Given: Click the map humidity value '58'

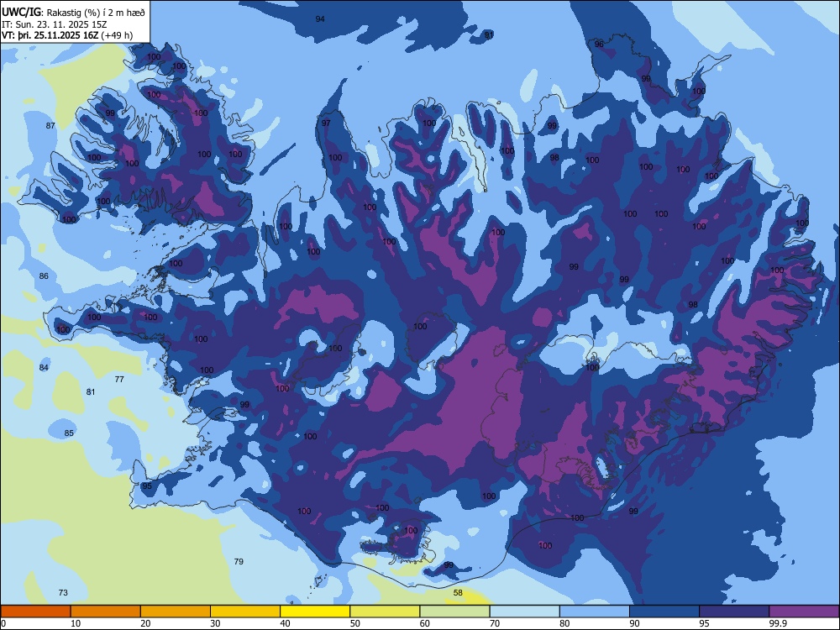Looking at the screenshot, I should [x=458, y=592].
